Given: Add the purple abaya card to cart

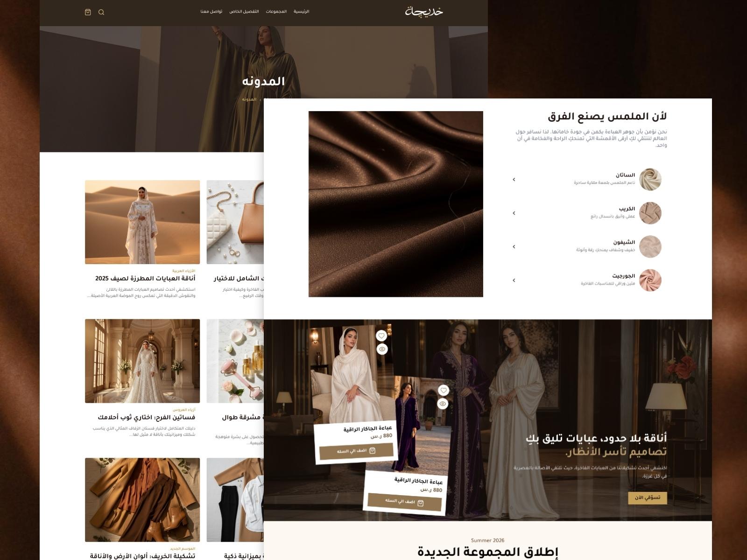Looking at the screenshot, I should [x=404, y=502].
